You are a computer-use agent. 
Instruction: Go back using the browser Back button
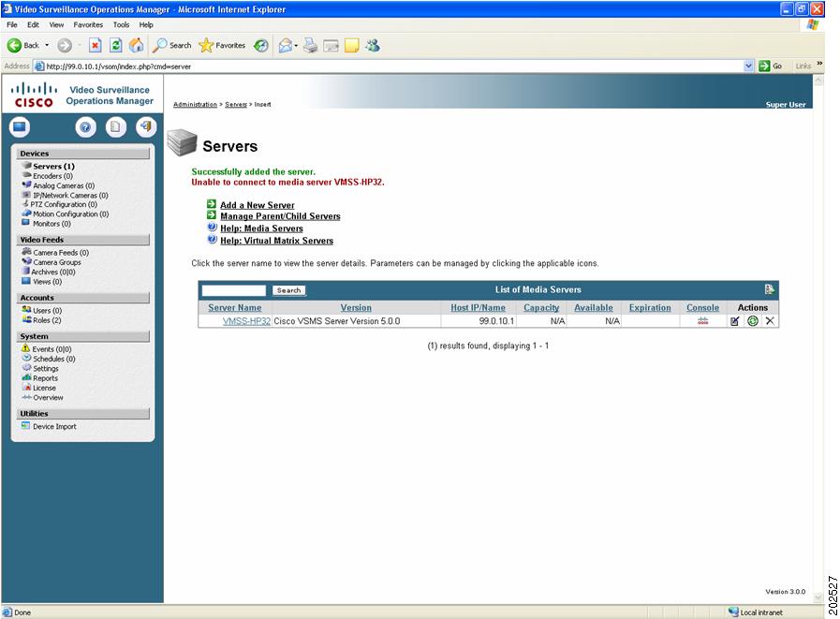(x=23, y=46)
